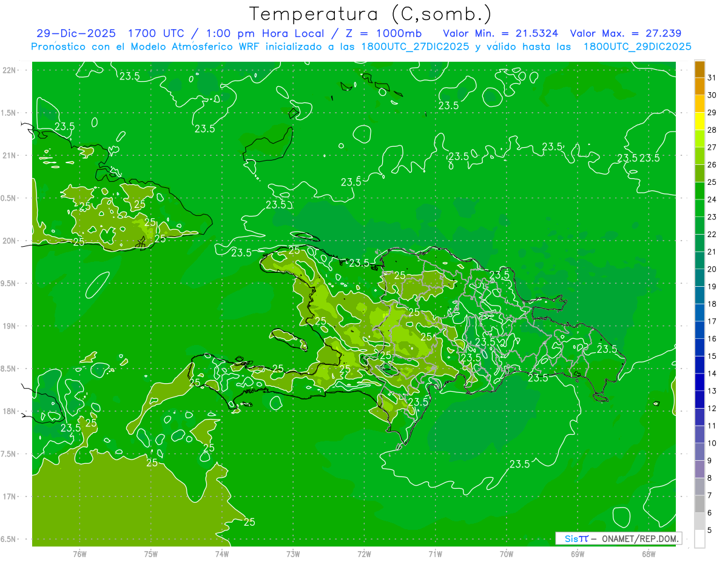Click the legend swatch between 27 and 28
Screen dimensions: 728x562
pyautogui.click(x=699, y=138)
